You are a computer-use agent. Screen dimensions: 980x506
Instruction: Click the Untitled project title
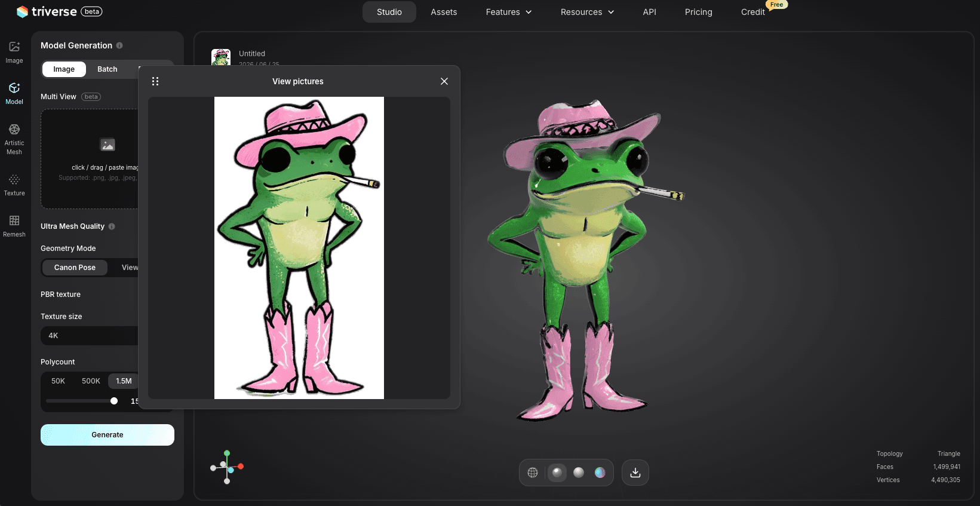click(x=252, y=54)
